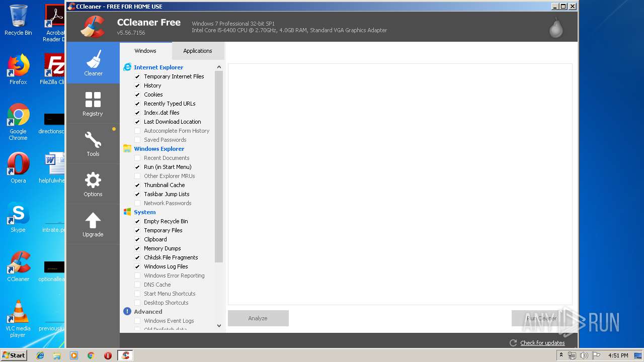Image resolution: width=644 pixels, height=362 pixels.
Task: Collapse Internet Explorer section arrow
Action: (219, 67)
